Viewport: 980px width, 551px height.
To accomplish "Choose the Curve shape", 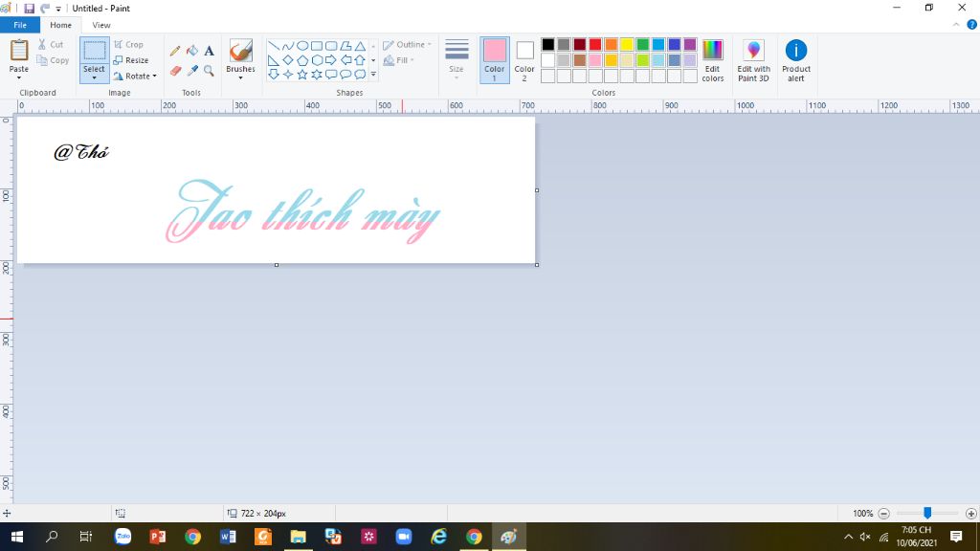I will coord(287,46).
